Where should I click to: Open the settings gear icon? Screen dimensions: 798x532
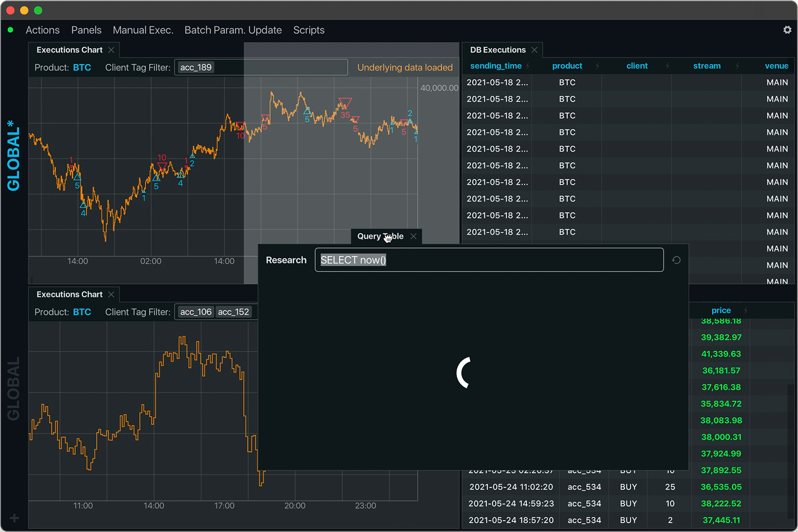click(787, 30)
